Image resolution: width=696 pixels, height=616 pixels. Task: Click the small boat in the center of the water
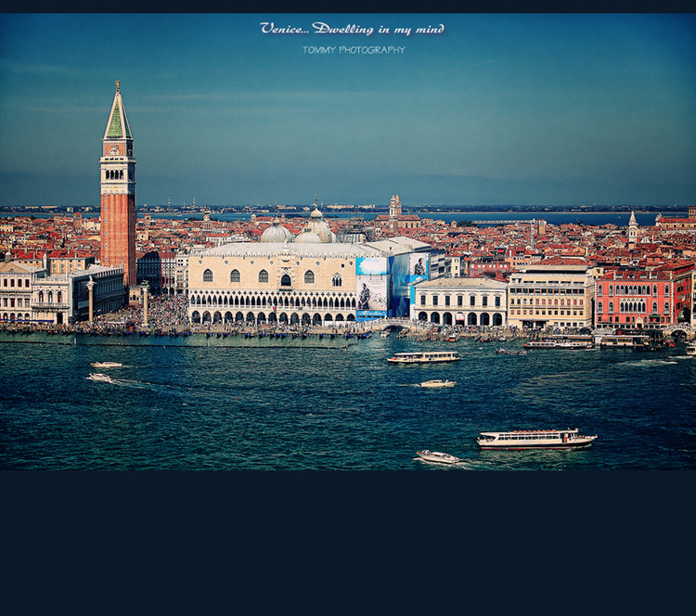coord(436,383)
